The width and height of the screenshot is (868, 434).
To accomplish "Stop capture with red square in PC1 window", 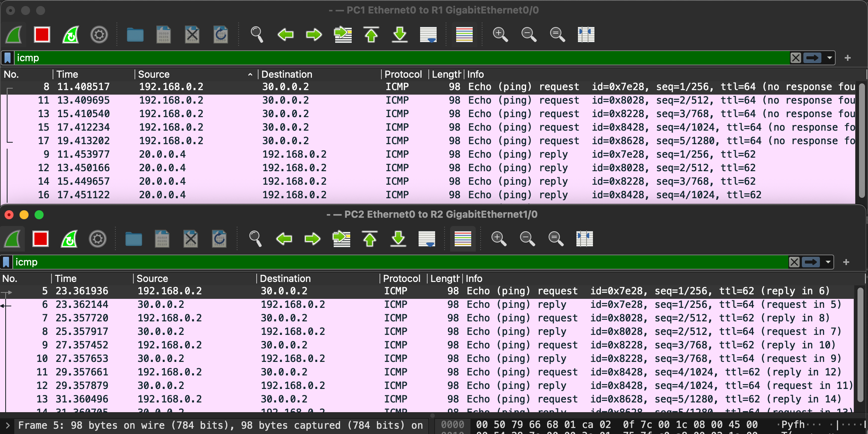I will tap(42, 35).
